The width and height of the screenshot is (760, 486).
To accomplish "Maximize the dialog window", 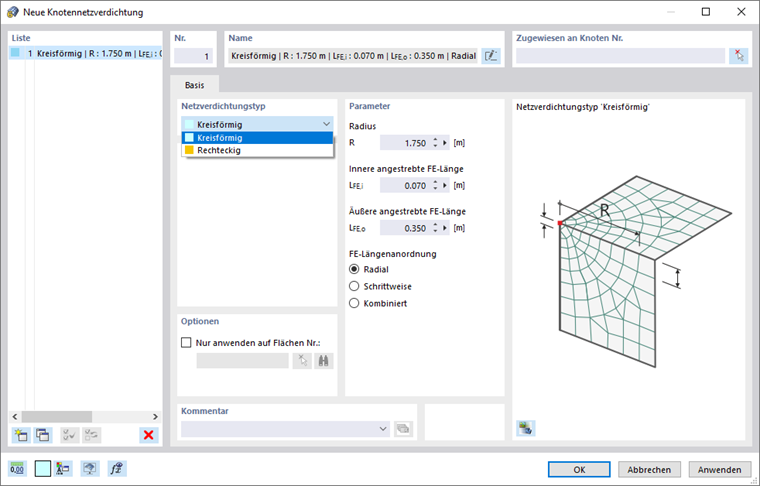I will tap(706, 12).
